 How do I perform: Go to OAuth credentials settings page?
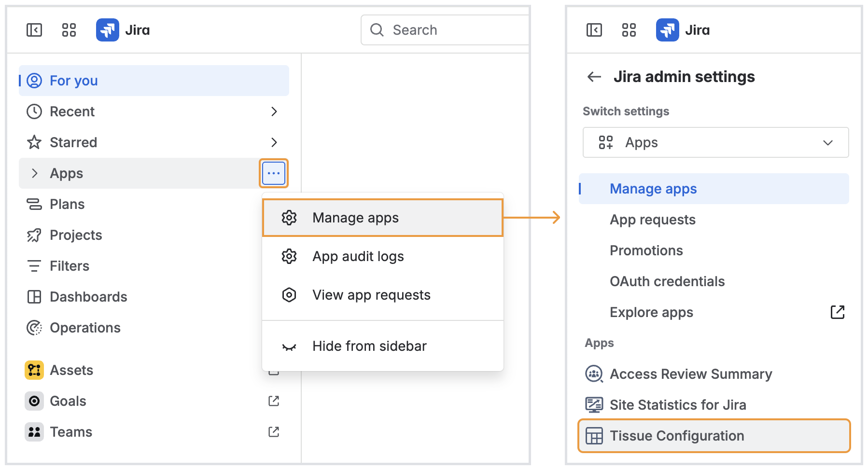tap(667, 281)
